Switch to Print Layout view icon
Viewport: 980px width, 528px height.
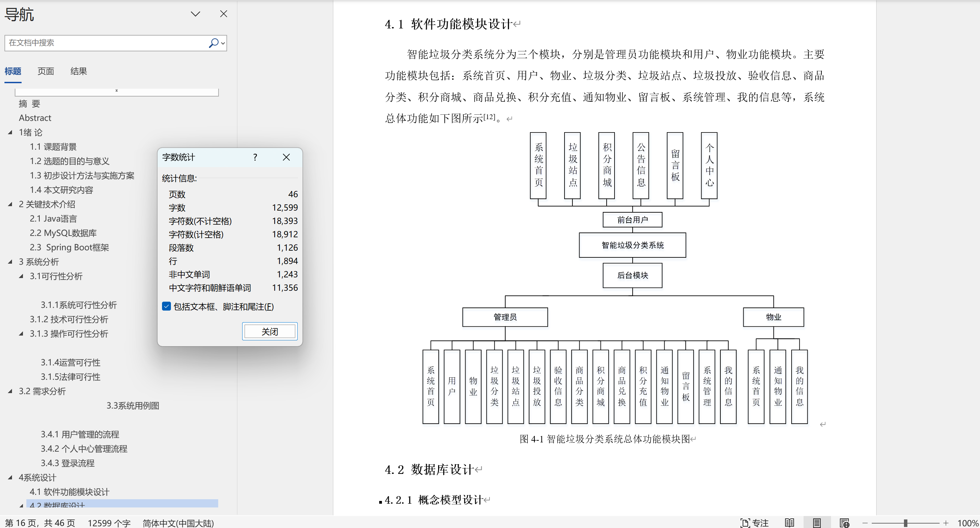coord(817,523)
